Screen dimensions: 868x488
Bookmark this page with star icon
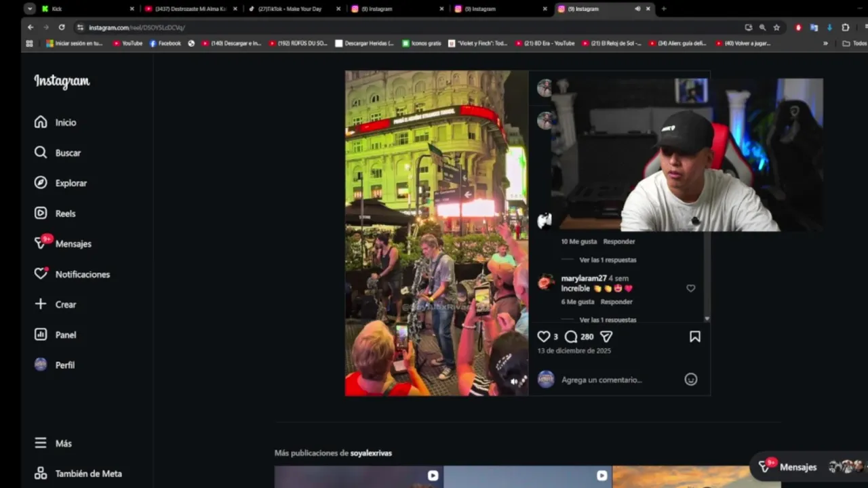pyautogui.click(x=776, y=27)
